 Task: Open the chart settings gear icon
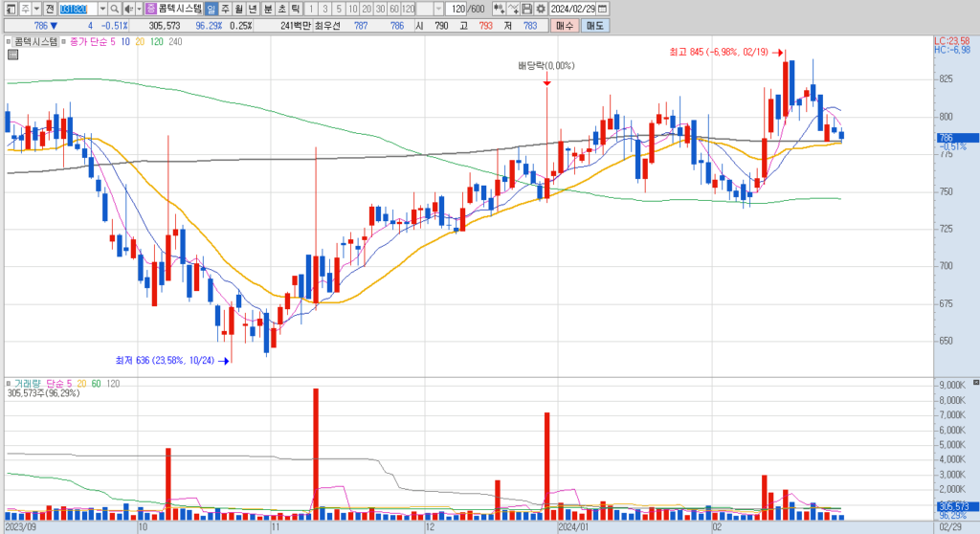click(541, 9)
